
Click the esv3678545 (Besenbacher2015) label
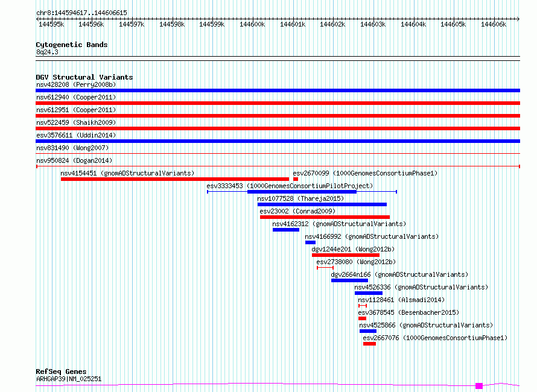tap(408, 312)
